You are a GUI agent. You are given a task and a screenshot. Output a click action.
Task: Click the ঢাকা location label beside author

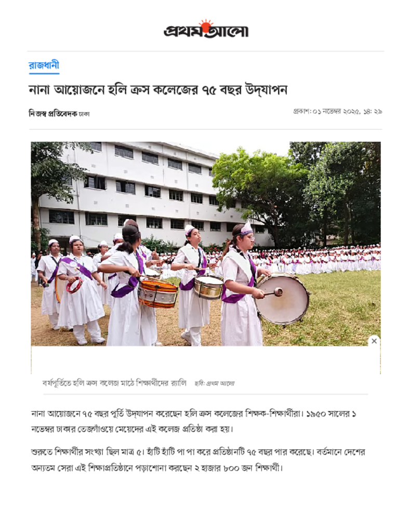(84, 114)
